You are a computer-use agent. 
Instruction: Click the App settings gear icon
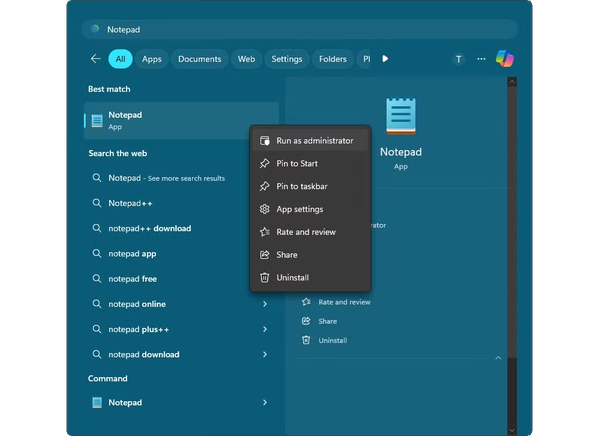click(264, 209)
